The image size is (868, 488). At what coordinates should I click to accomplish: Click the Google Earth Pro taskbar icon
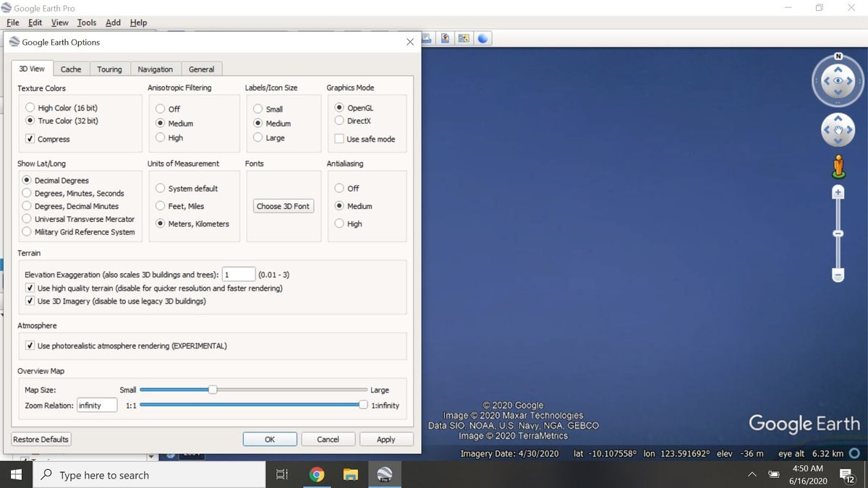pyautogui.click(x=385, y=475)
